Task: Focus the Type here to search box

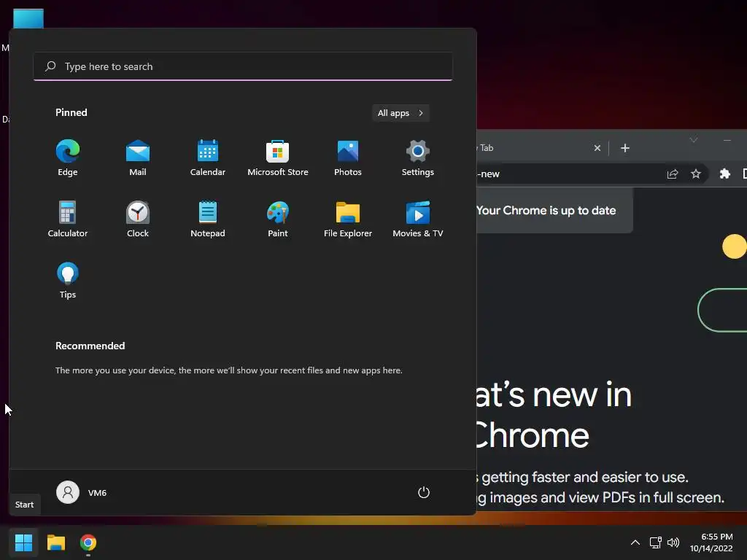Action: coord(243,66)
